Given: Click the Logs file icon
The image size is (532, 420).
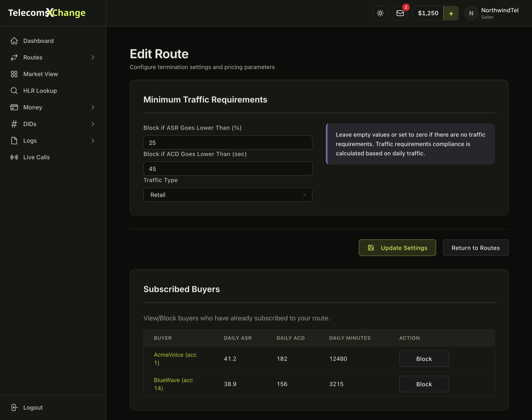Looking at the screenshot, I should coord(14,140).
